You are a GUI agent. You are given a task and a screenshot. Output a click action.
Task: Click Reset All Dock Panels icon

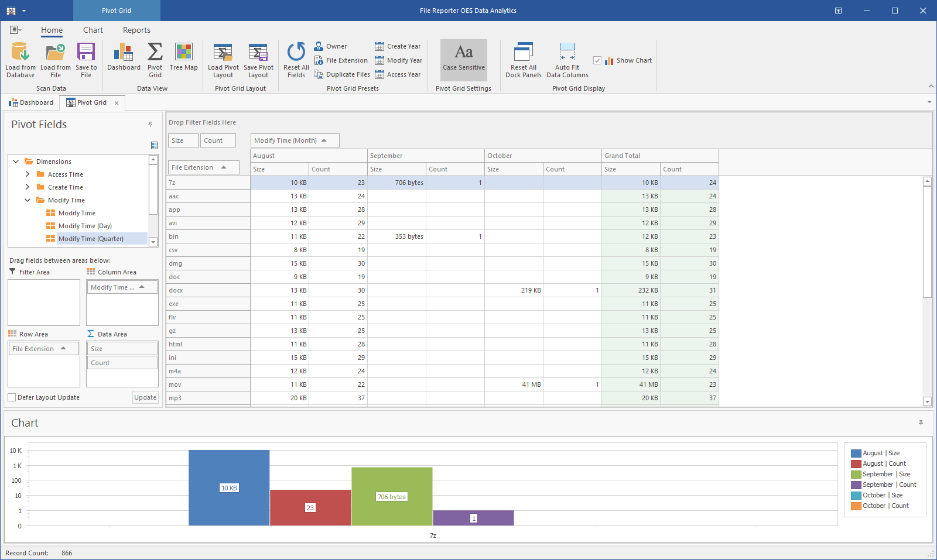523,53
